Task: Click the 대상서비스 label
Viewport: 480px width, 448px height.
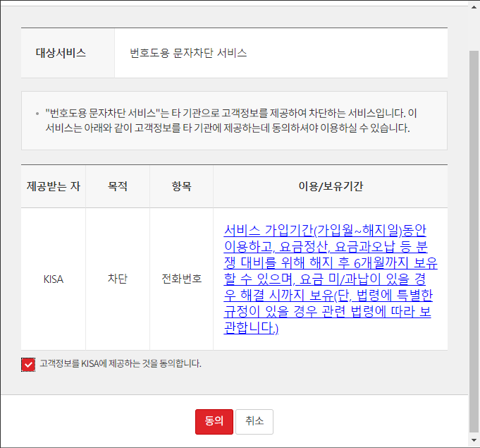Action: [61, 53]
